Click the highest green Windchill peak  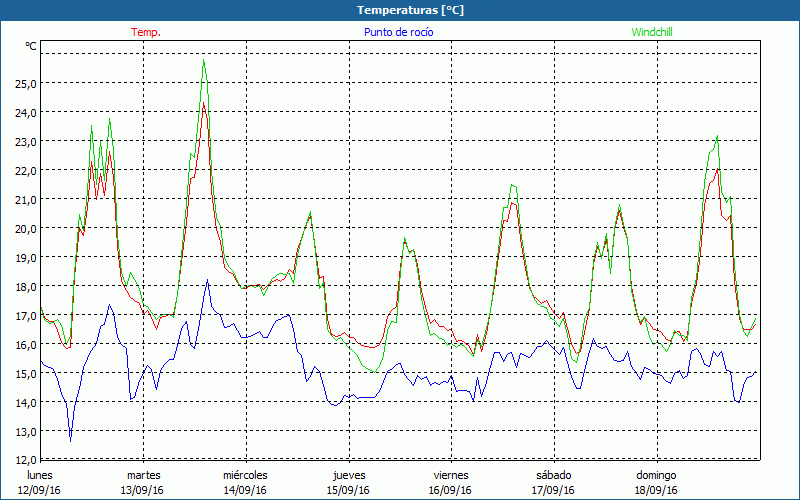click(x=204, y=61)
